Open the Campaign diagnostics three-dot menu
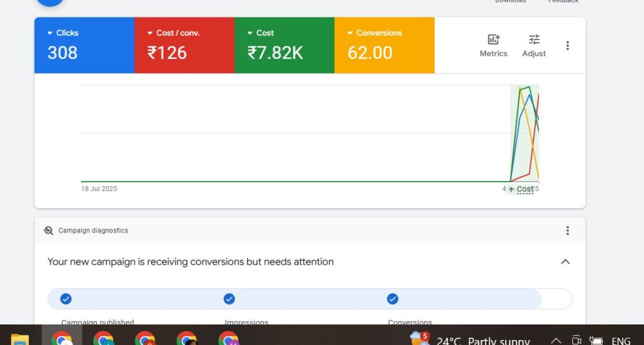Viewport: 644px width, 345px height. point(567,231)
